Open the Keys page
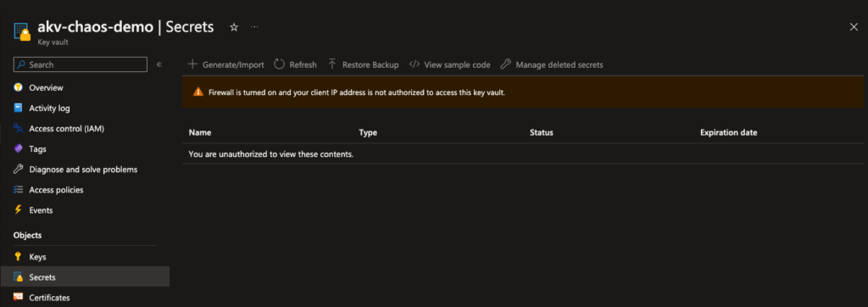 click(x=37, y=257)
